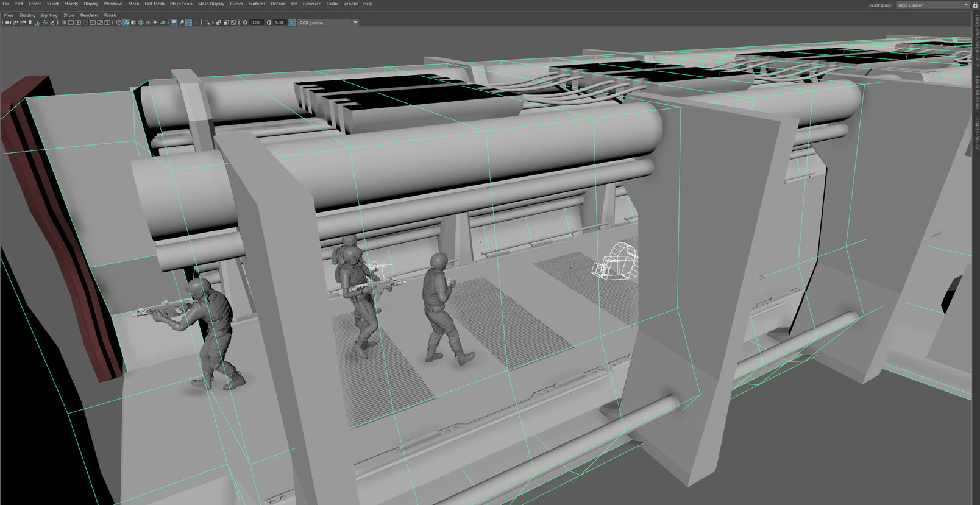Expand the Workspace Maya Classic dropdown

click(x=965, y=5)
